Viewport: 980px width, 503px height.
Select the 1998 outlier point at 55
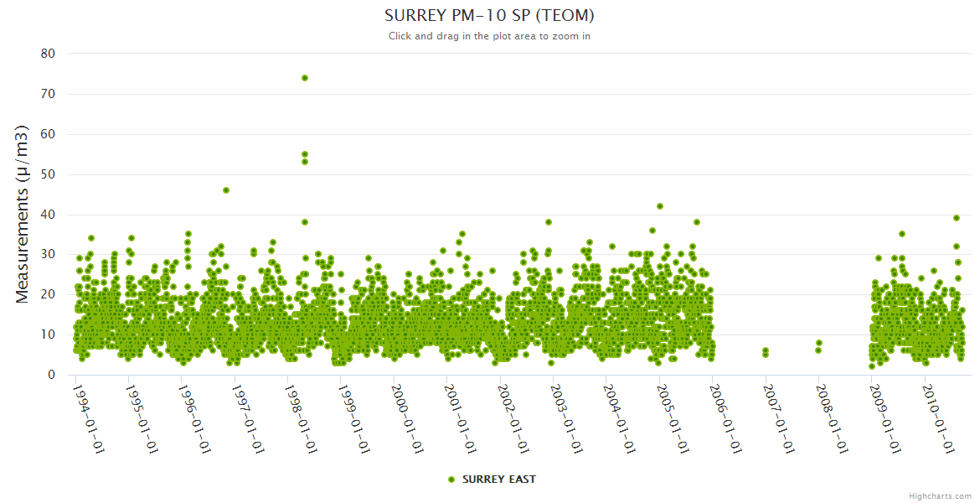click(x=305, y=154)
